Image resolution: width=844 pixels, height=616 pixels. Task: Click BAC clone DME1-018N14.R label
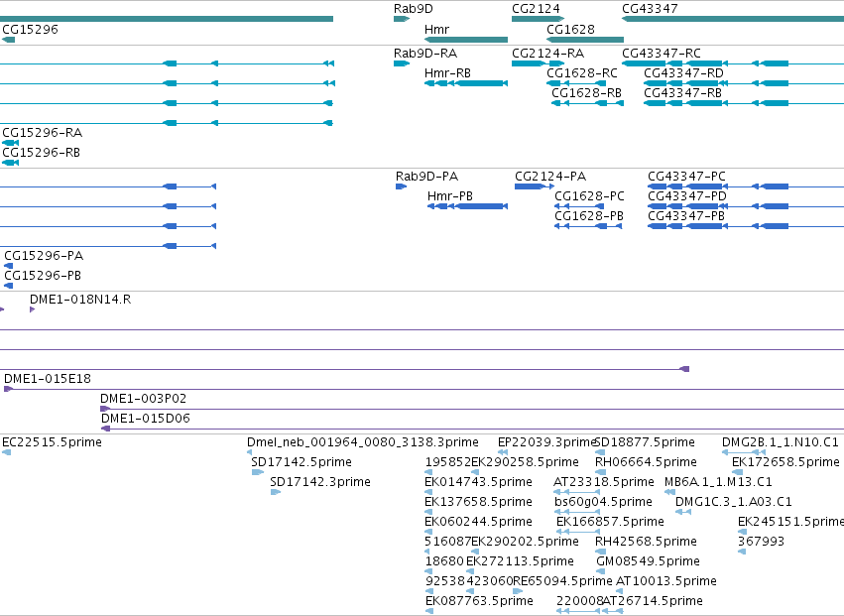(x=80, y=300)
